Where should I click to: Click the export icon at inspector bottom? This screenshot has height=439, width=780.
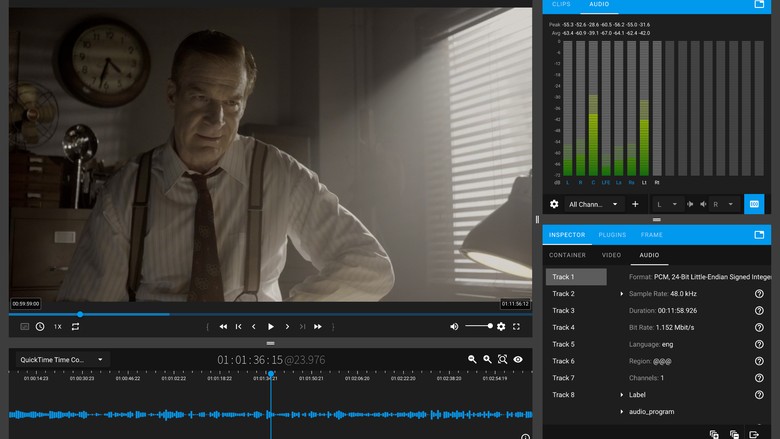click(754, 435)
